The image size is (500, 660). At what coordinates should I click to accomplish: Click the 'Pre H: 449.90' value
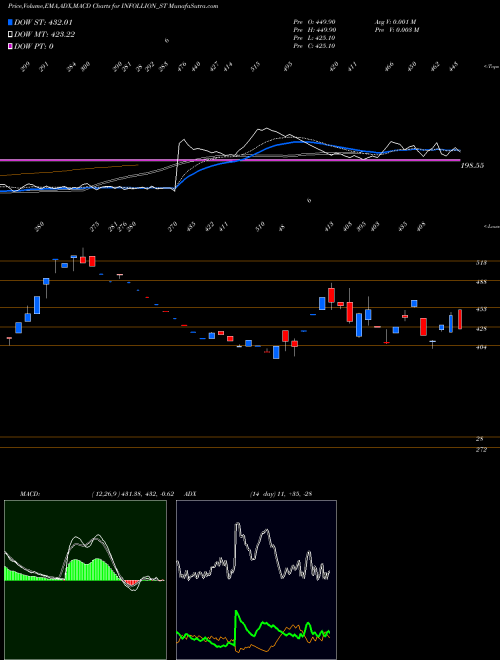(x=314, y=30)
